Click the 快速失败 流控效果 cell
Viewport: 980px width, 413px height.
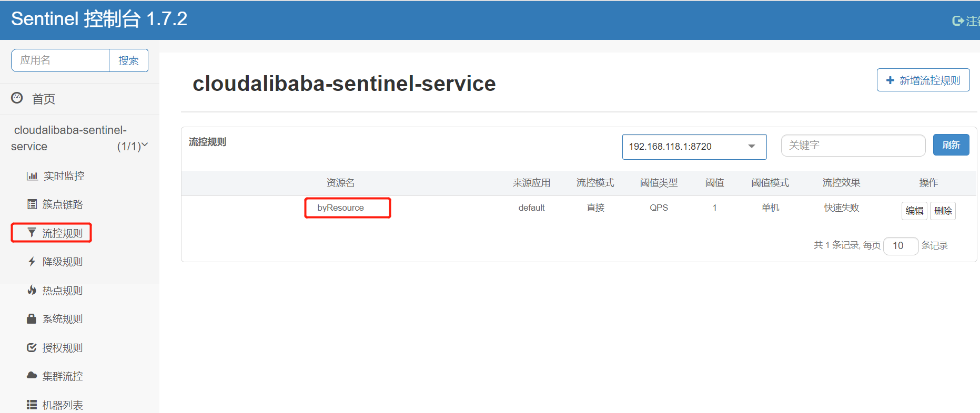pos(842,208)
